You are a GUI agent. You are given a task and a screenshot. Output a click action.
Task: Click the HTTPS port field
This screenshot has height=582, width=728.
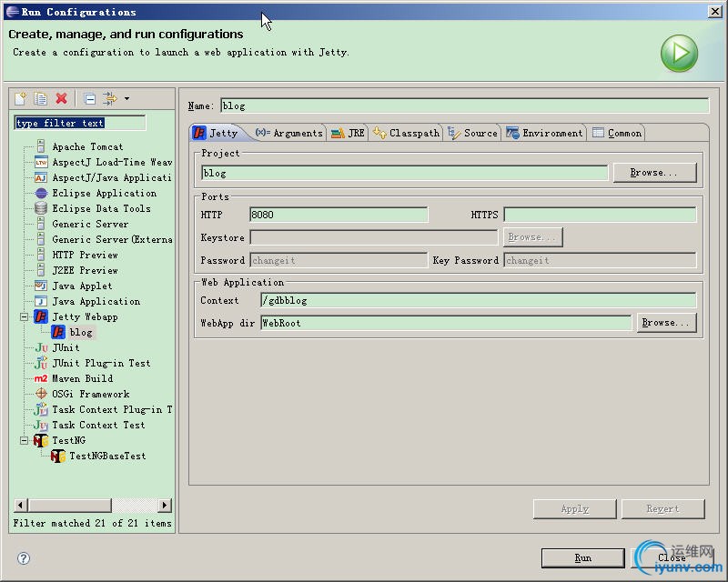600,215
